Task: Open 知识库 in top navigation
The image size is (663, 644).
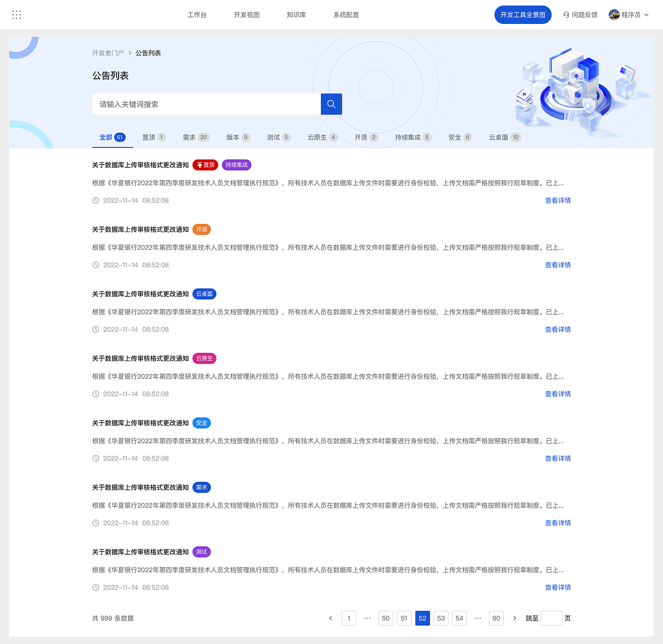Action: point(296,15)
